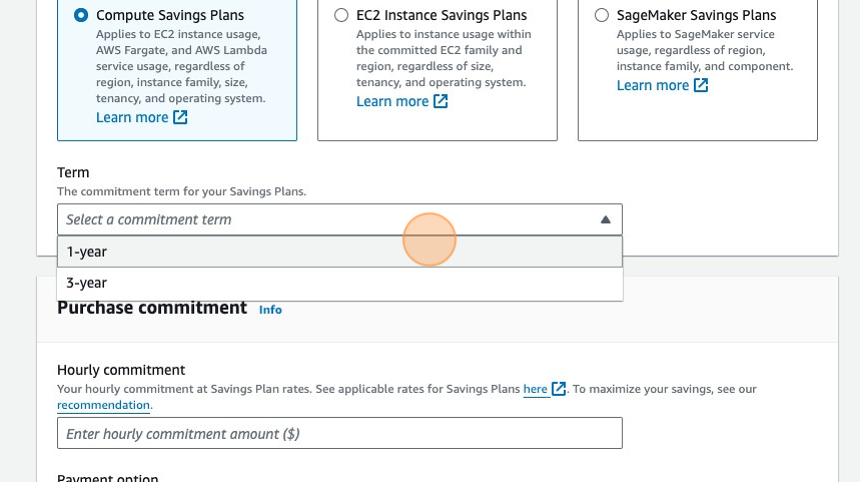Open Learn more for EC2 Instance Savings Plans
The height and width of the screenshot is (482, 860).
pyautogui.click(x=392, y=102)
